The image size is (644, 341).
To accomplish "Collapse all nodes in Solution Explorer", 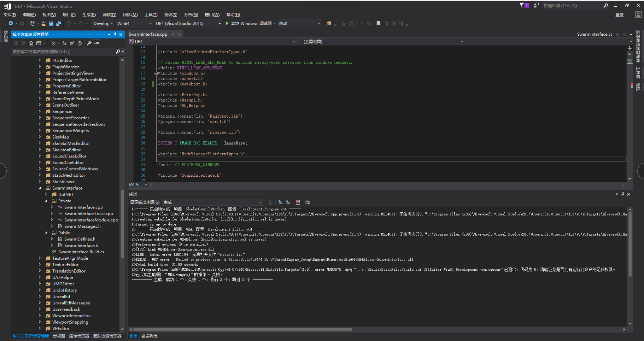I will (72, 43).
